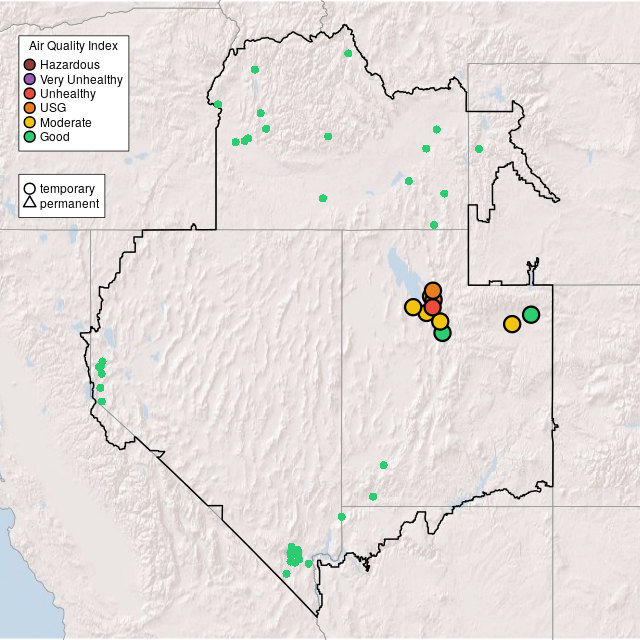
Task: Select the green Good legend swatch
Action: (30, 137)
